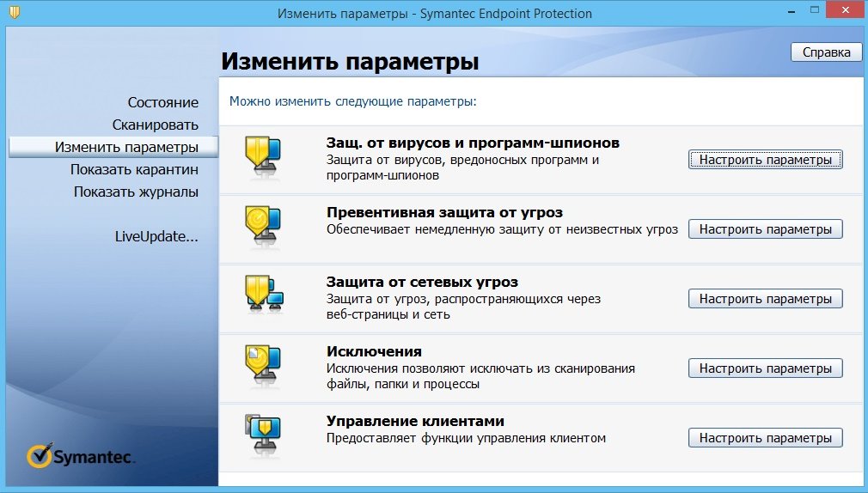Open Показать журналы in the sidebar
This screenshot has width=868, height=493.
136,192
